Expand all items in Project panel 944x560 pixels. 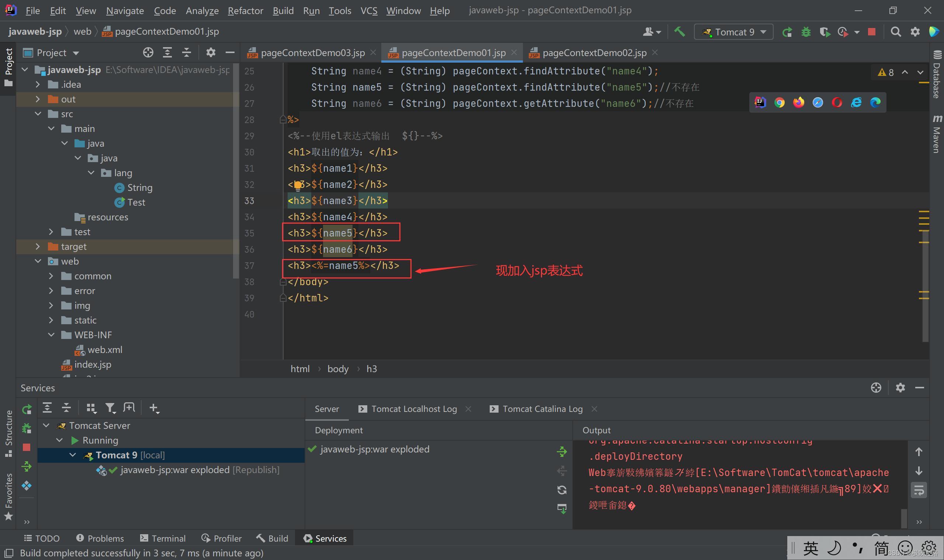pos(167,52)
